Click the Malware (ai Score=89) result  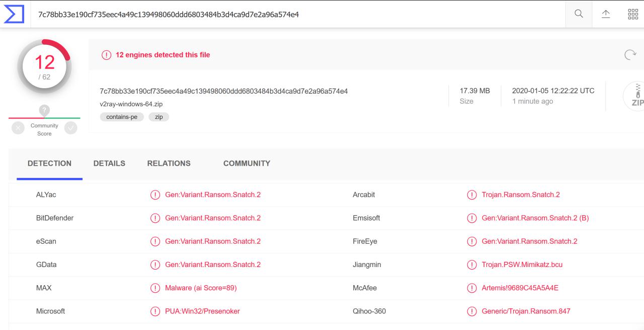[x=201, y=288]
